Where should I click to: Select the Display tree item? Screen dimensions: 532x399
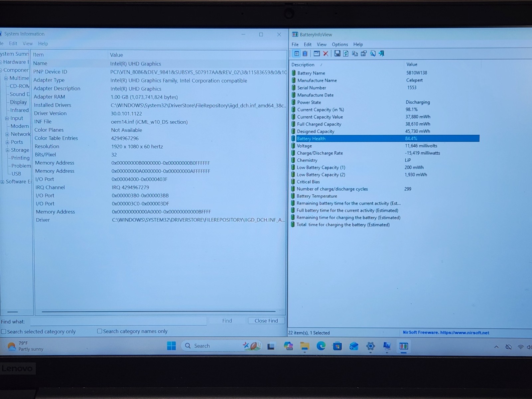[x=18, y=102]
